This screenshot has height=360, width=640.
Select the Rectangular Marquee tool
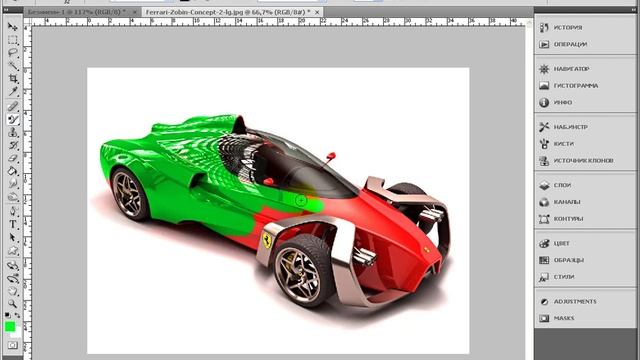13,40
